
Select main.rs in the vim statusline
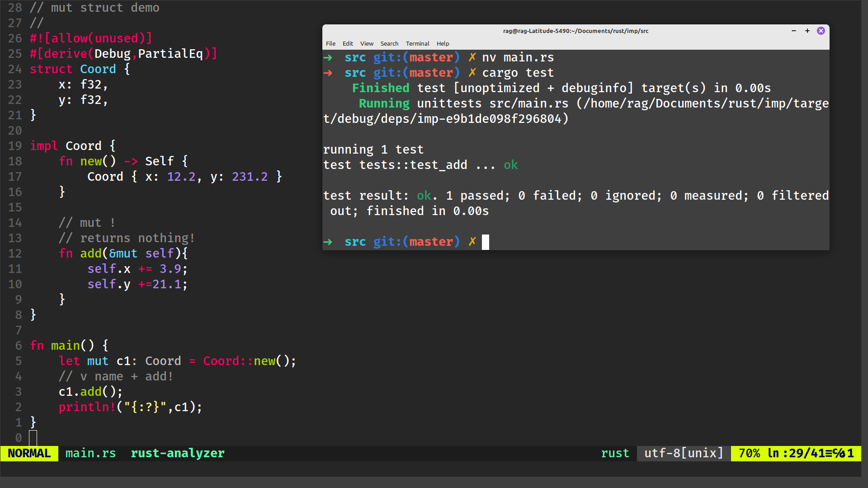click(x=90, y=453)
